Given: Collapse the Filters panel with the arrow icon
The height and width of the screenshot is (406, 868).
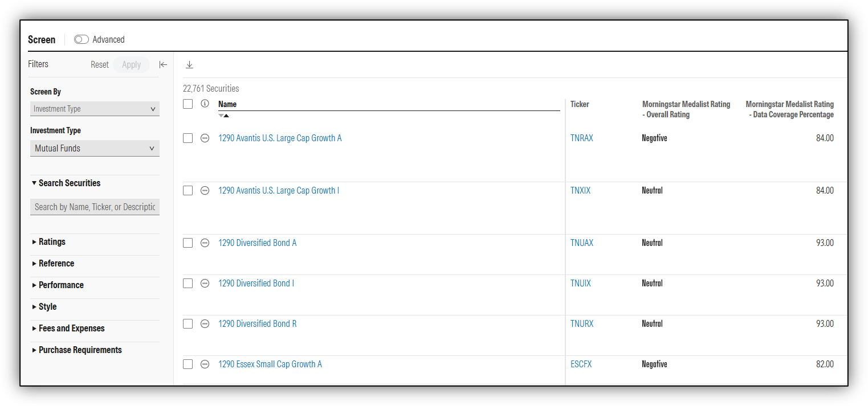Looking at the screenshot, I should pos(163,64).
